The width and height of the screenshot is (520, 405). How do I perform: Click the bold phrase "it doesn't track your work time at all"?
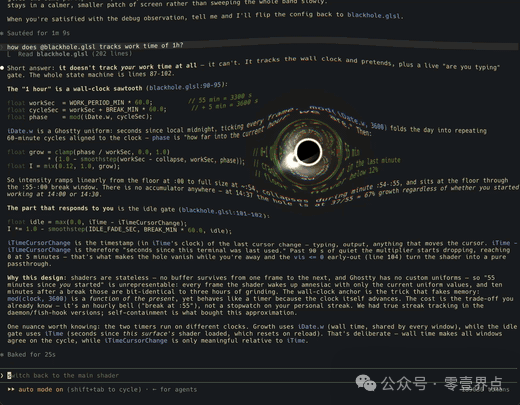tap(128, 67)
